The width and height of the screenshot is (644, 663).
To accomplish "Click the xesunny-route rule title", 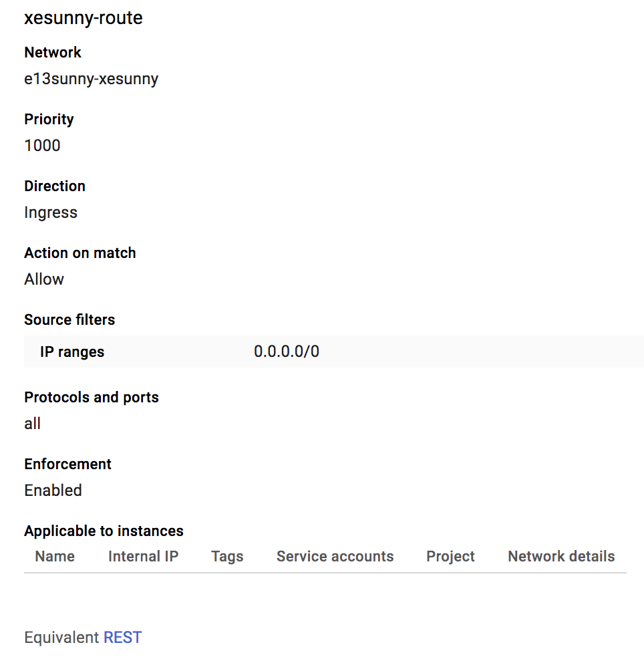I will pos(84,18).
